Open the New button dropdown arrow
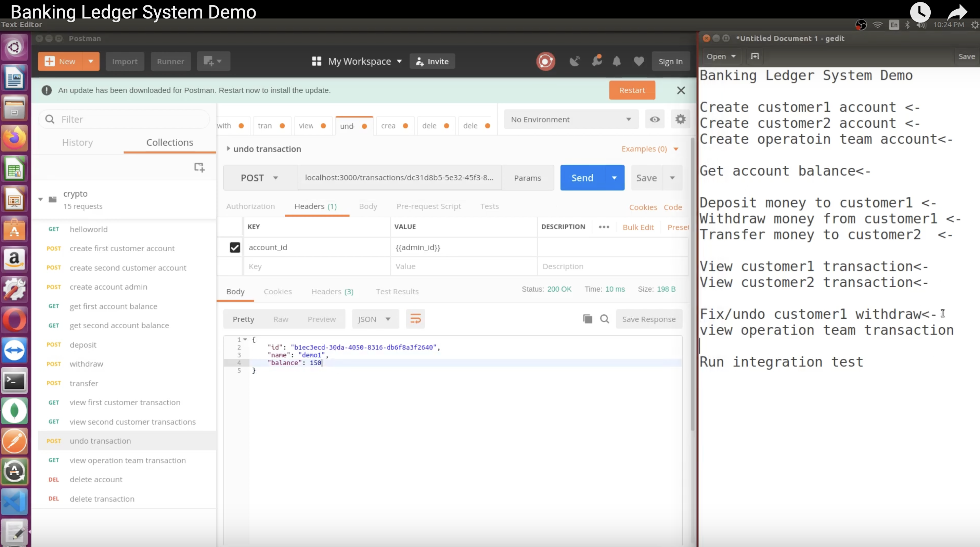Image resolution: width=980 pixels, height=547 pixels. (91, 61)
